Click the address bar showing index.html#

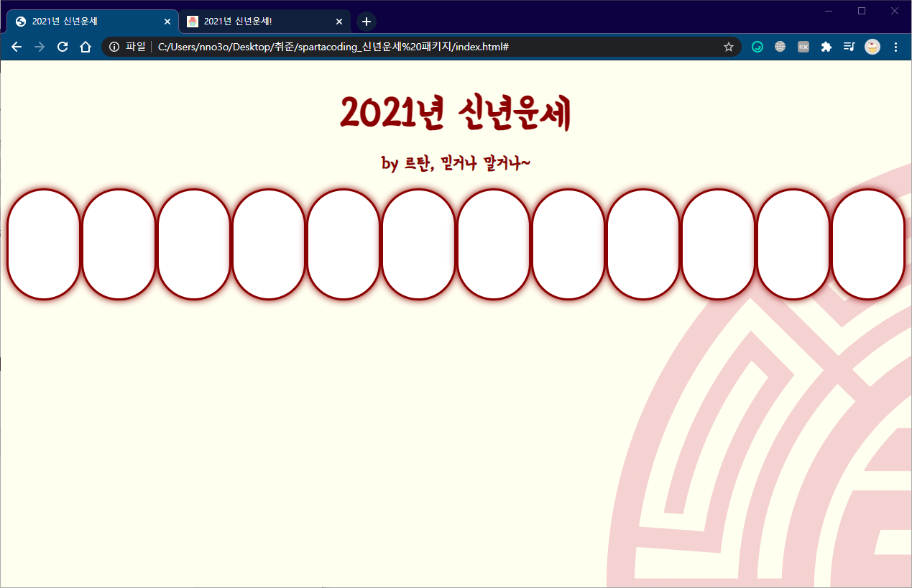421,47
